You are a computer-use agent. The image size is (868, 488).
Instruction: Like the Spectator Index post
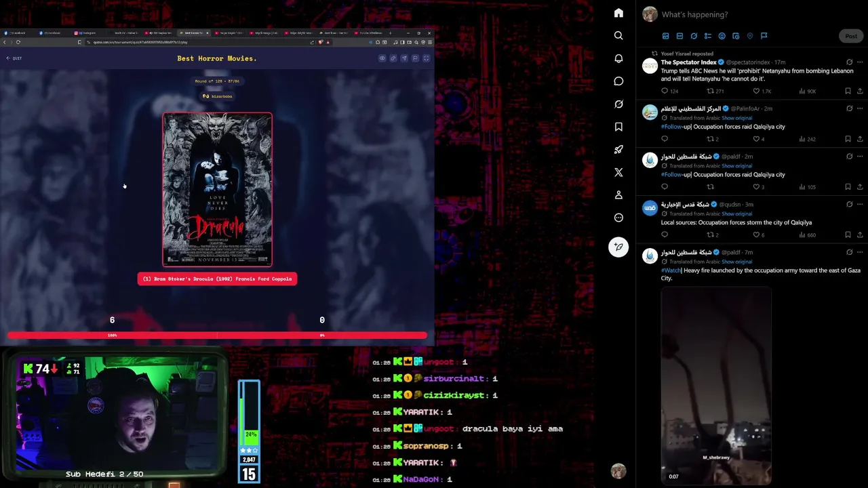[757, 91]
